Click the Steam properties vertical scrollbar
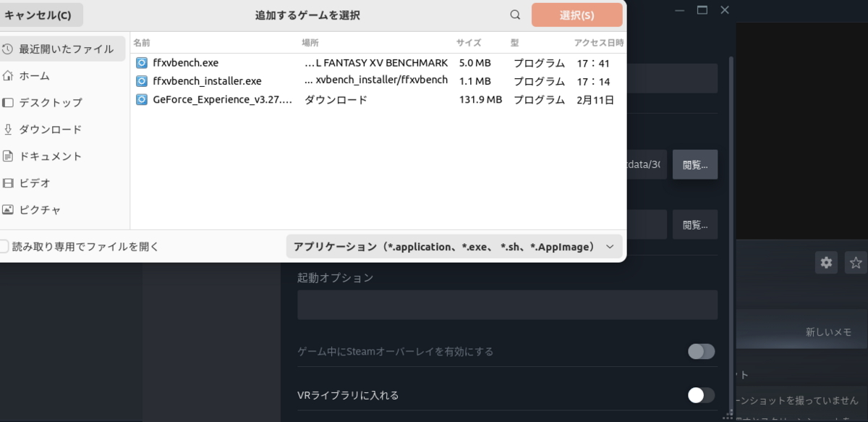Viewport: 868px width, 422px height. [x=731, y=232]
